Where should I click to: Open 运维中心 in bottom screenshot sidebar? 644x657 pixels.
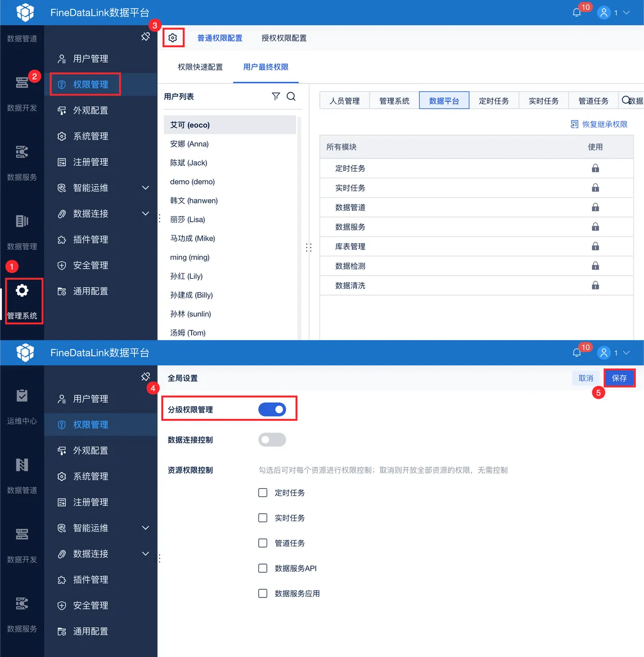pyautogui.click(x=22, y=407)
